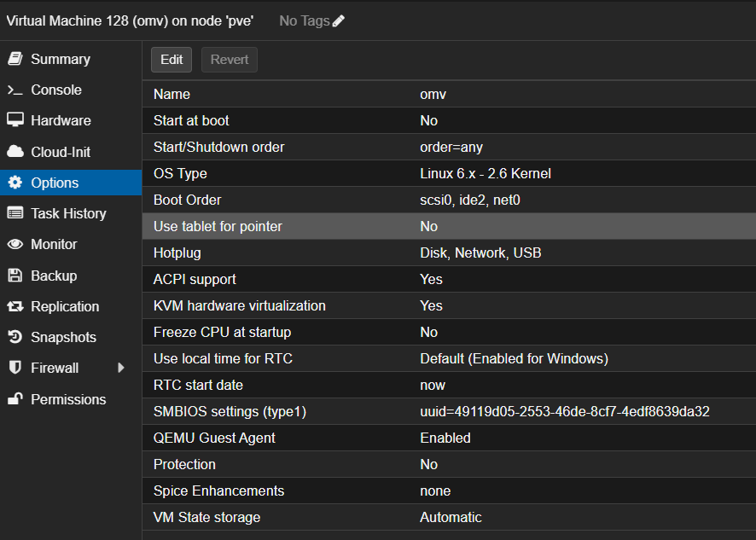Click the Edit button
Image resolution: width=756 pixels, height=540 pixels.
click(x=172, y=60)
